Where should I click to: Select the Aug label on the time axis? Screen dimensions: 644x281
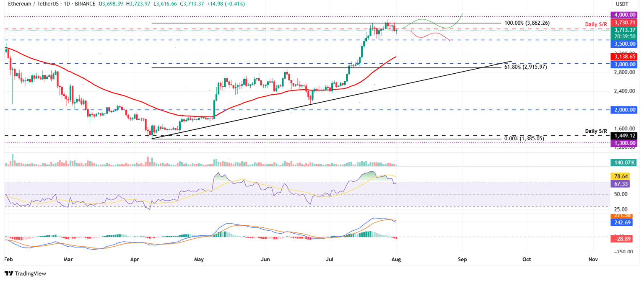pyautogui.click(x=396, y=259)
